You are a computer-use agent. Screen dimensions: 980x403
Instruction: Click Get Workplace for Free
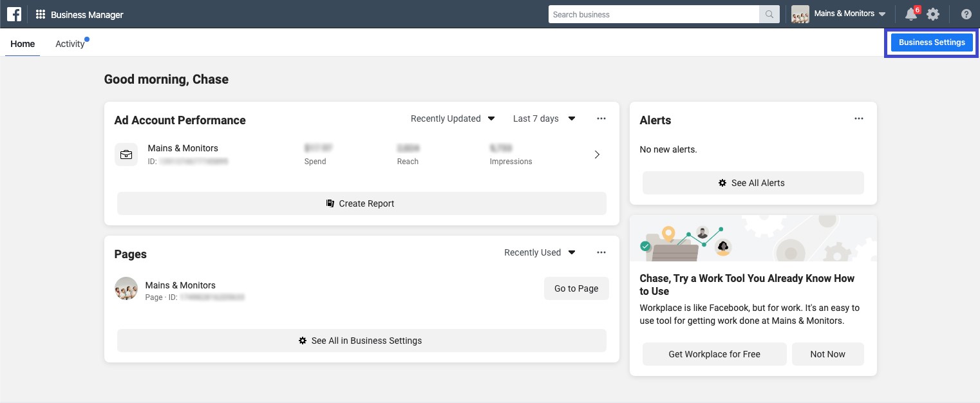pos(715,354)
